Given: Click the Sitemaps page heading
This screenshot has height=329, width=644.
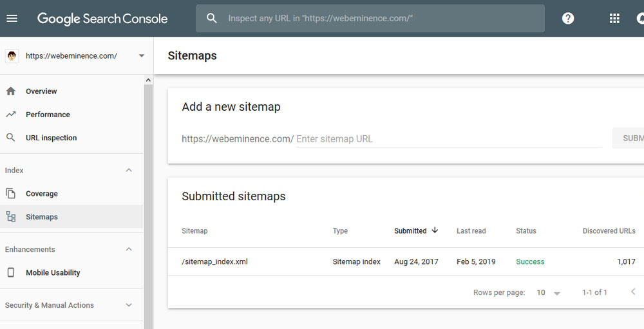Looking at the screenshot, I should coord(192,55).
